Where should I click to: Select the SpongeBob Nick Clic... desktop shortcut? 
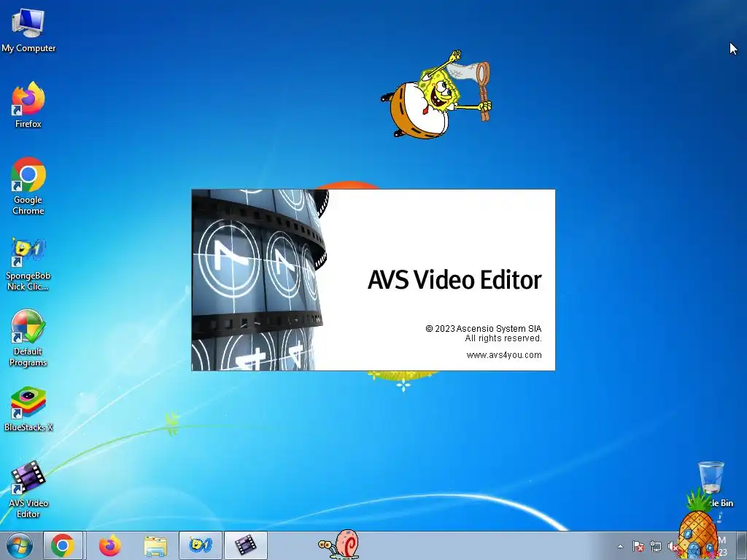click(28, 264)
